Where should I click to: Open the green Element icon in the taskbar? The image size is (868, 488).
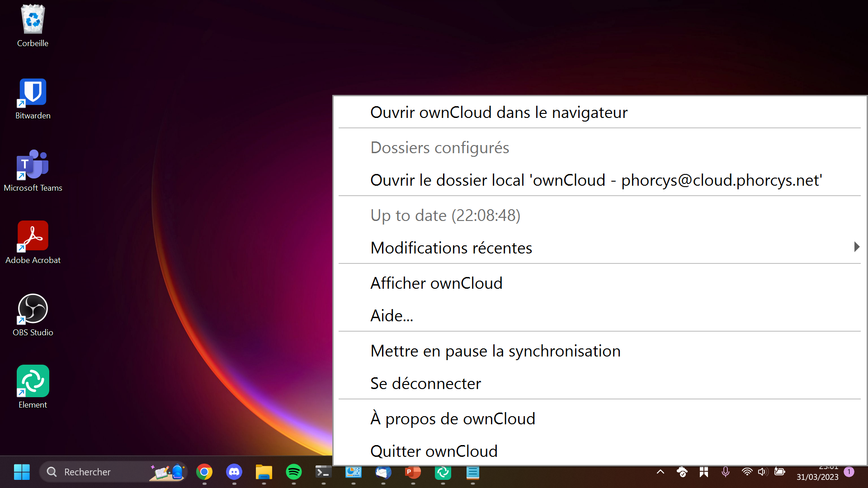[x=443, y=472]
